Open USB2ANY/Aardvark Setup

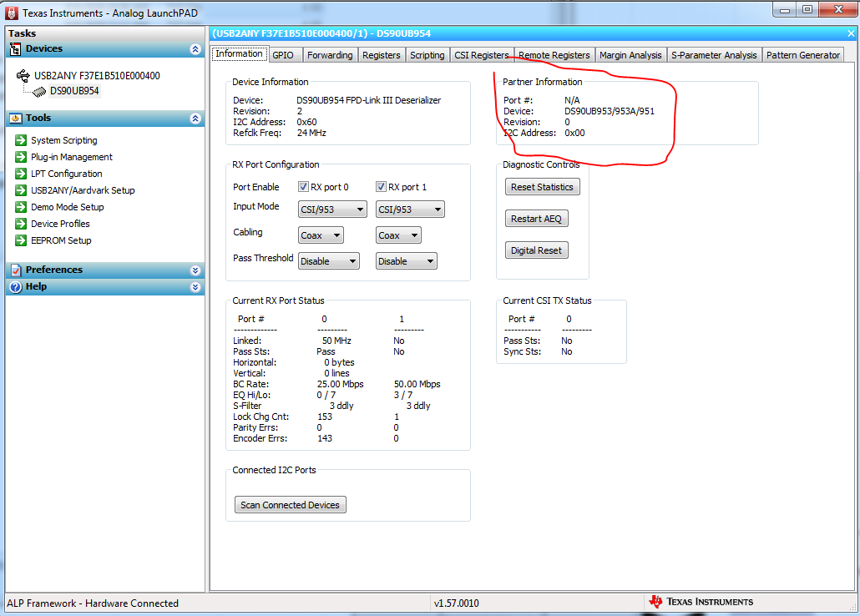[83, 190]
